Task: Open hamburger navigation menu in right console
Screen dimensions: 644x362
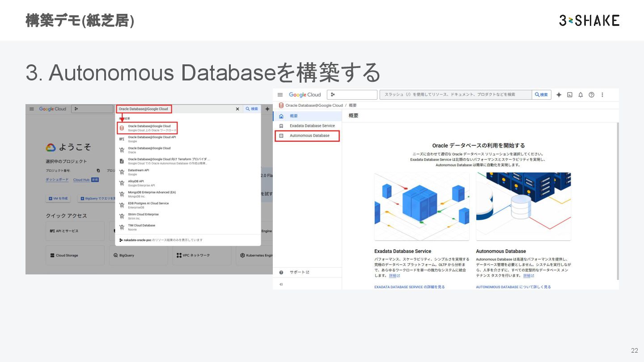Action: [x=280, y=95]
